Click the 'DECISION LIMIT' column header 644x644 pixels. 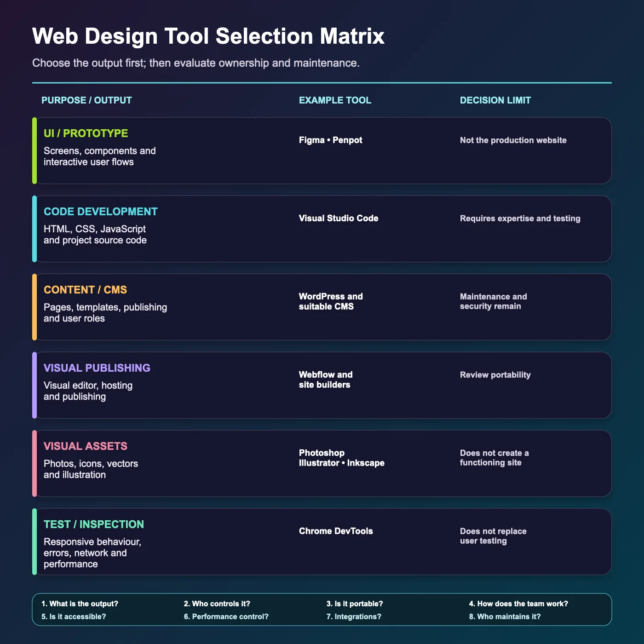pos(495,100)
